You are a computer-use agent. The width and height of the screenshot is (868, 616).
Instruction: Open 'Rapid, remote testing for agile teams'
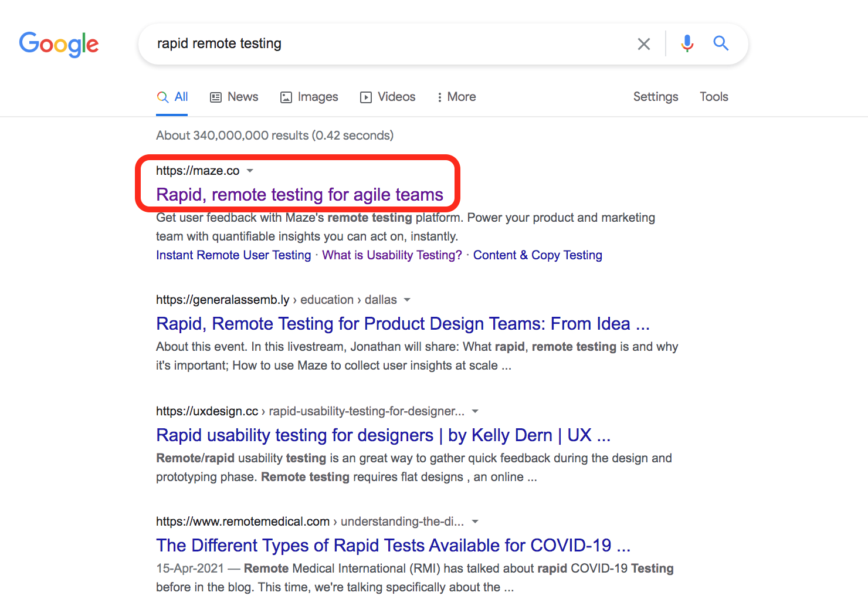point(299,194)
